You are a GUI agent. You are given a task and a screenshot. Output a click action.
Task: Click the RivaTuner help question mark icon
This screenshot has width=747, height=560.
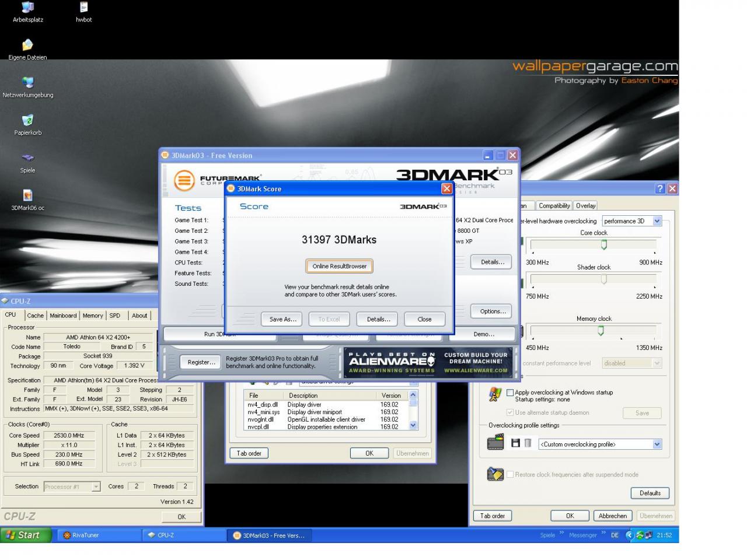(660, 189)
